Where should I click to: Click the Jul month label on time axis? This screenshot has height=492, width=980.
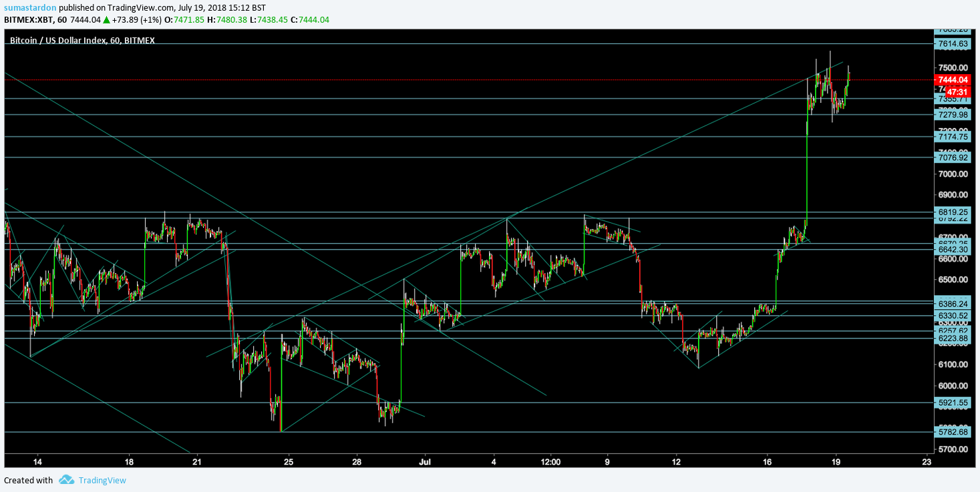[x=425, y=461]
